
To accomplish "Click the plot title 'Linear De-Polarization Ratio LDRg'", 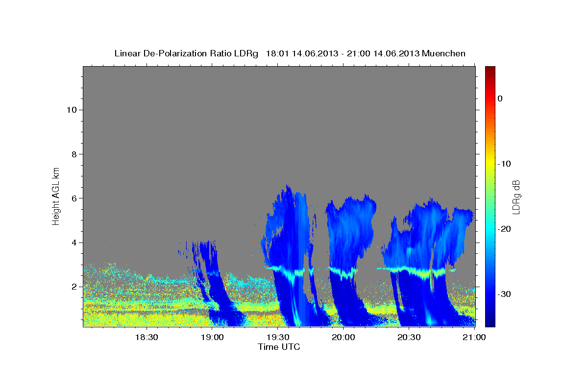I will click(186, 53).
